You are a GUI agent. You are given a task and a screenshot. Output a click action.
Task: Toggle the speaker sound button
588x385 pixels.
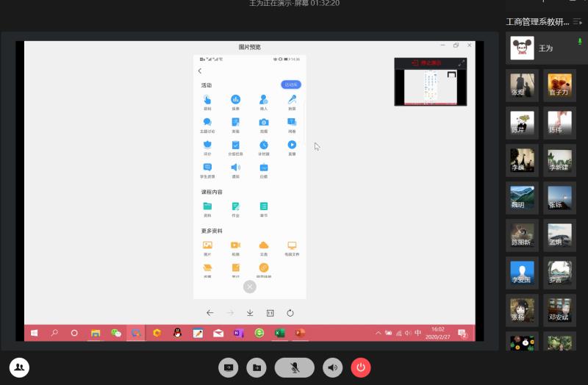pos(333,367)
